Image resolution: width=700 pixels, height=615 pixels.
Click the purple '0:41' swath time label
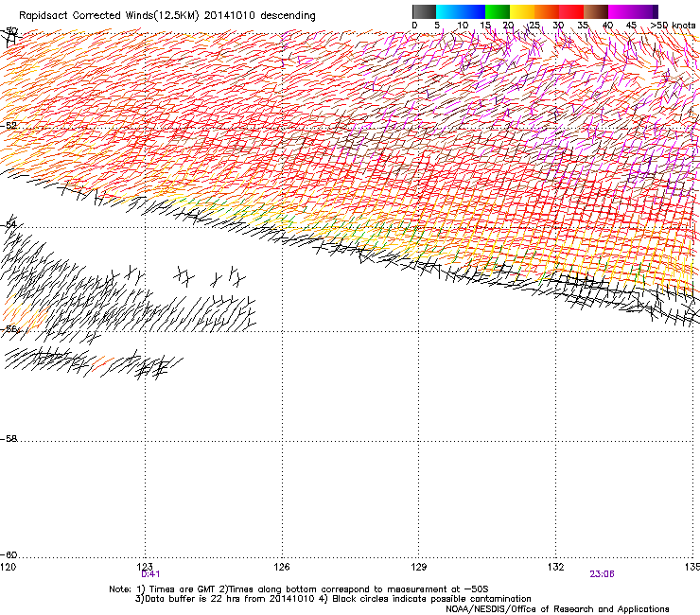[151, 574]
